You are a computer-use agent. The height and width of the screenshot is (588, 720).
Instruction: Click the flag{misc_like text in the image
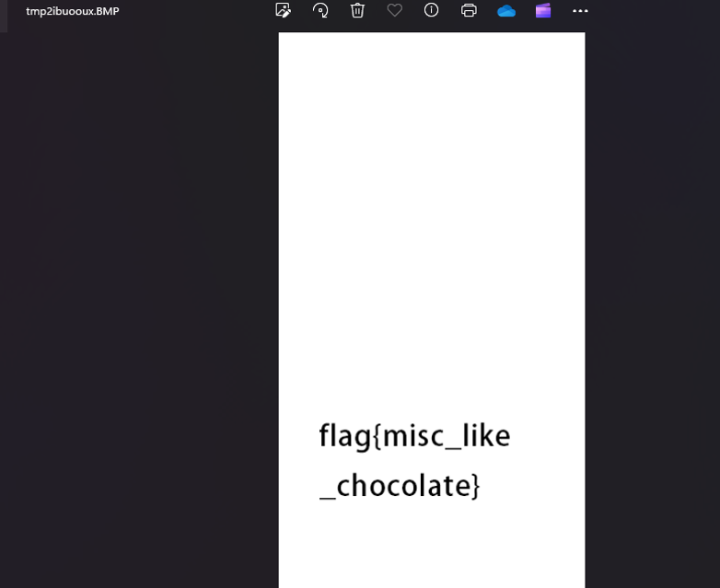[414, 436]
